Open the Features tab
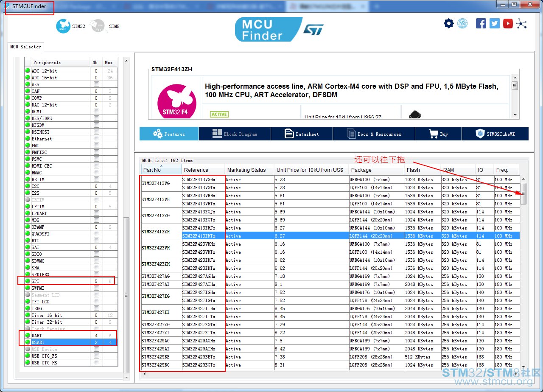Image resolution: width=543 pixels, height=392 pixels. click(x=169, y=134)
